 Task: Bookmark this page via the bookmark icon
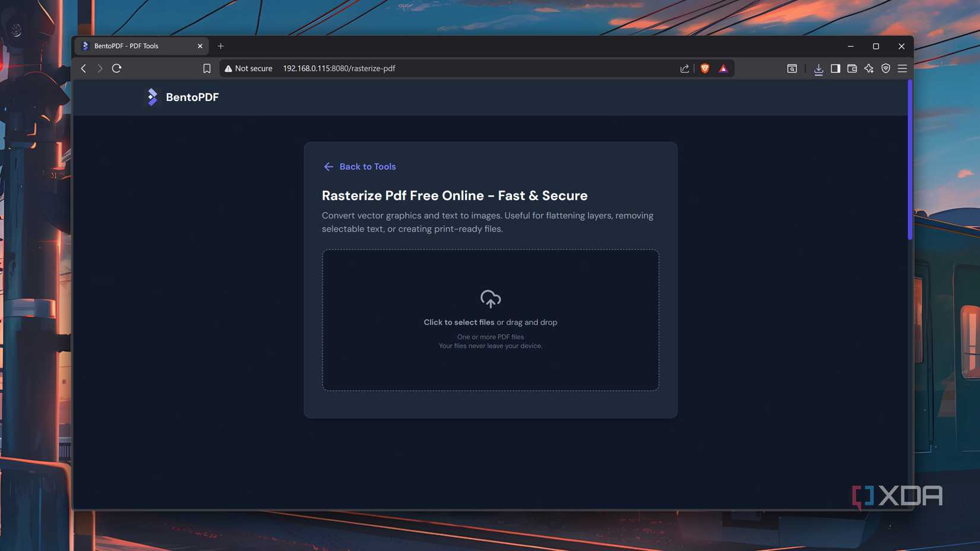click(x=207, y=68)
